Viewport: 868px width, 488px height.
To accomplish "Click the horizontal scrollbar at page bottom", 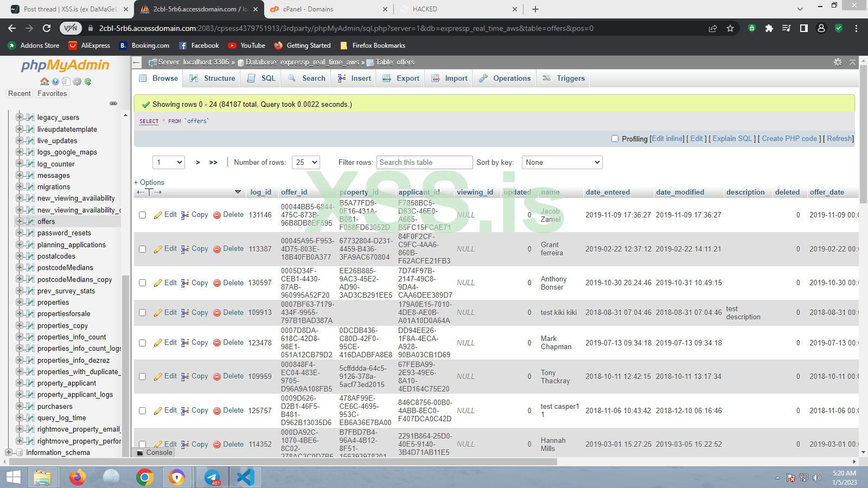I will pyautogui.click(x=282, y=462).
